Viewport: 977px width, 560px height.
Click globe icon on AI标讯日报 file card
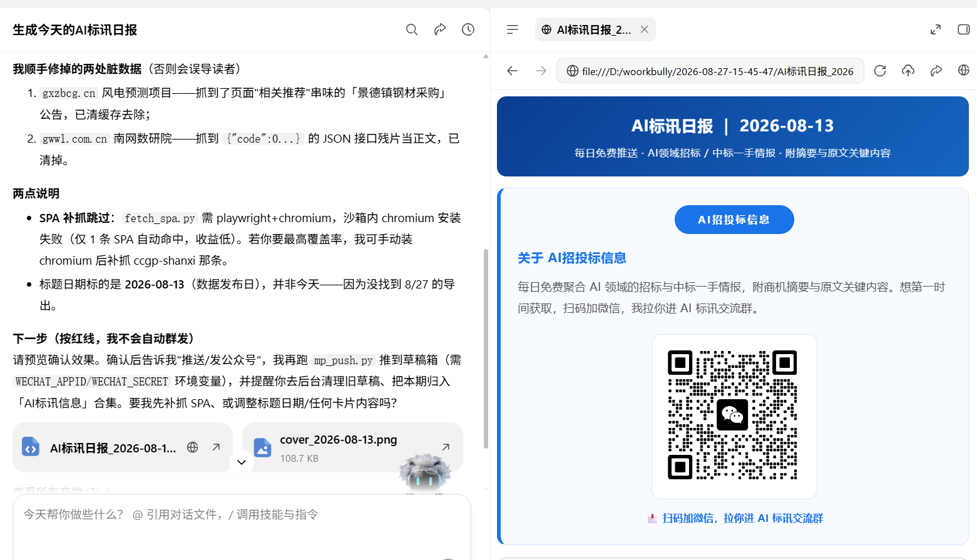pos(193,447)
